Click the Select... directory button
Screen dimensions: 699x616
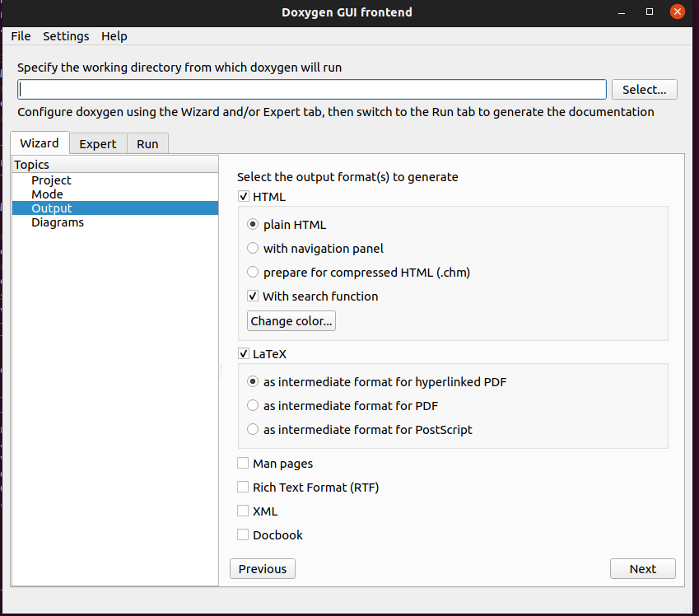tap(644, 90)
